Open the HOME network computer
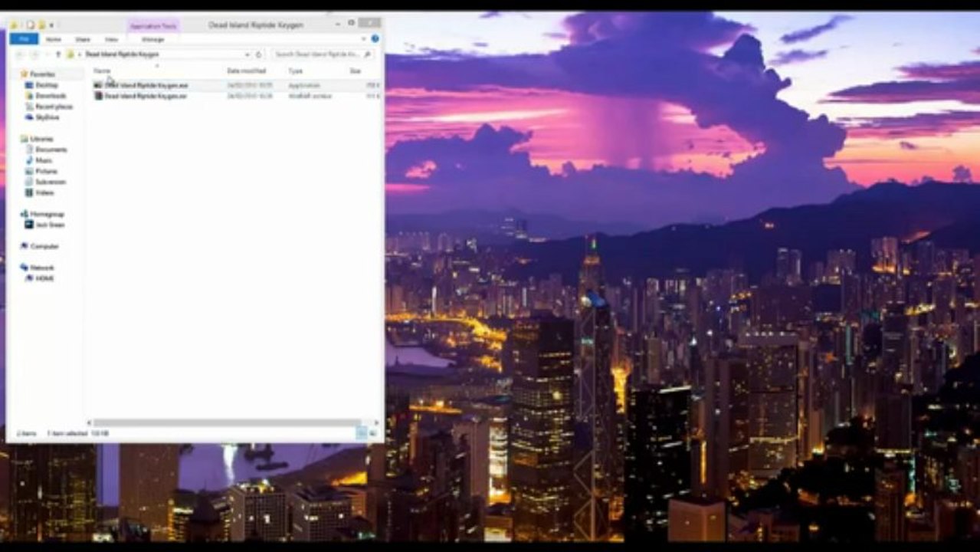The width and height of the screenshot is (980, 552). [44, 278]
